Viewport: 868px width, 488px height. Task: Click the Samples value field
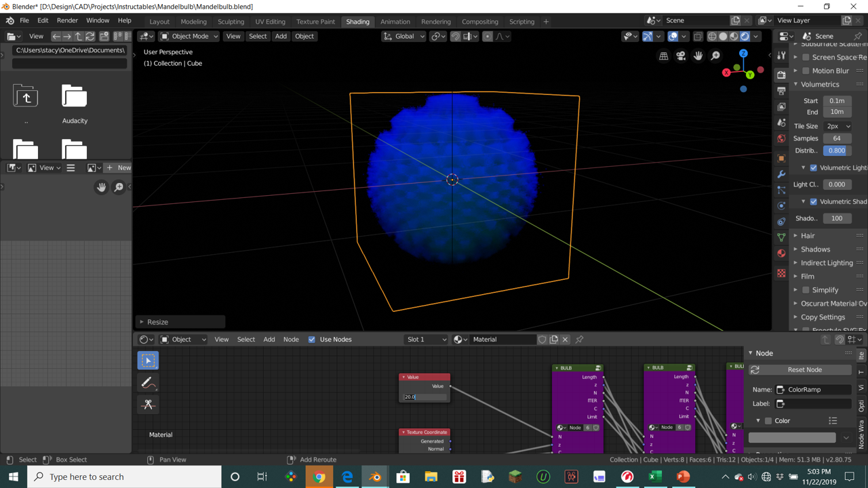pyautogui.click(x=837, y=138)
